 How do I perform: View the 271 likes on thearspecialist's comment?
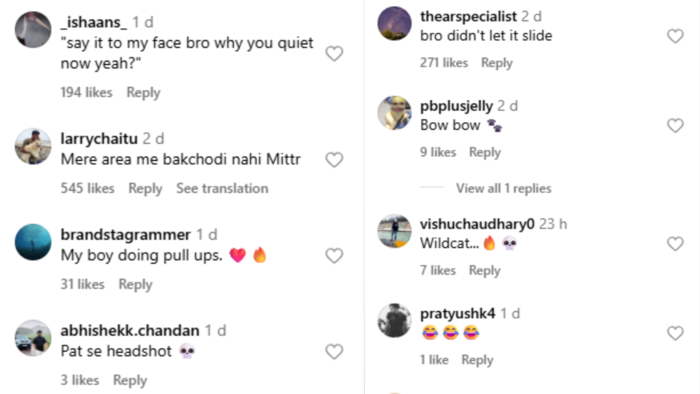tap(444, 63)
